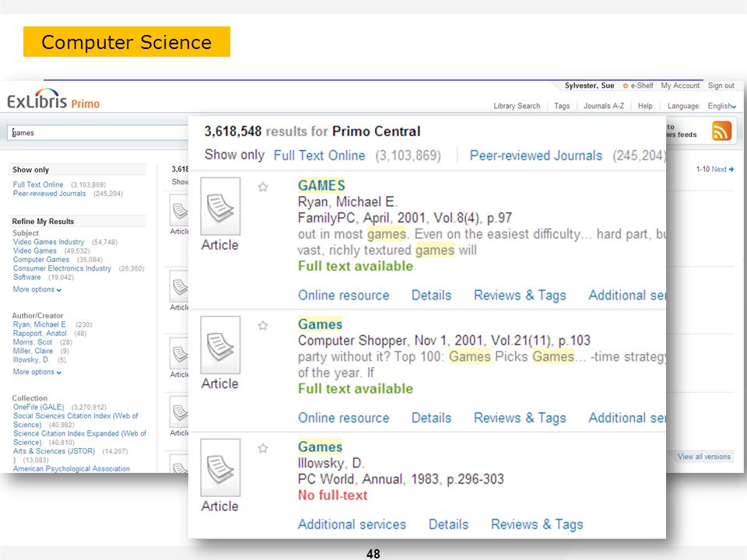The width and height of the screenshot is (747, 560).
Task: Click Full text available under FamilyPC article
Action: pos(356,266)
